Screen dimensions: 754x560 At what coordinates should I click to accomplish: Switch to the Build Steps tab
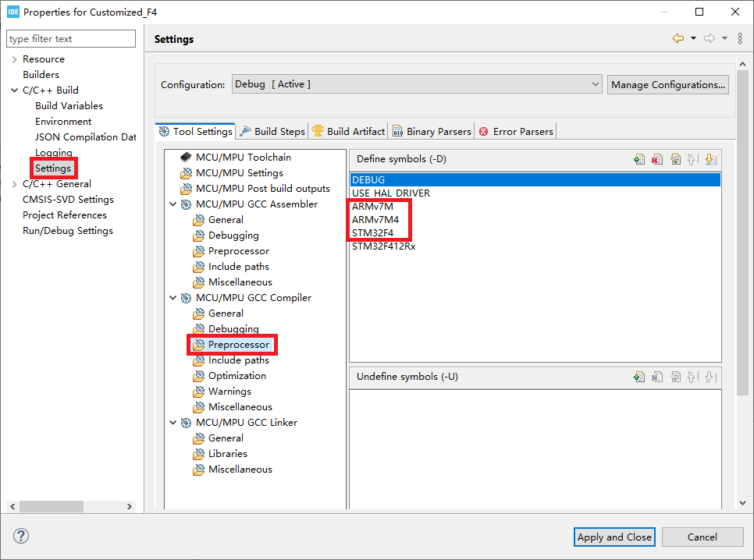[272, 132]
